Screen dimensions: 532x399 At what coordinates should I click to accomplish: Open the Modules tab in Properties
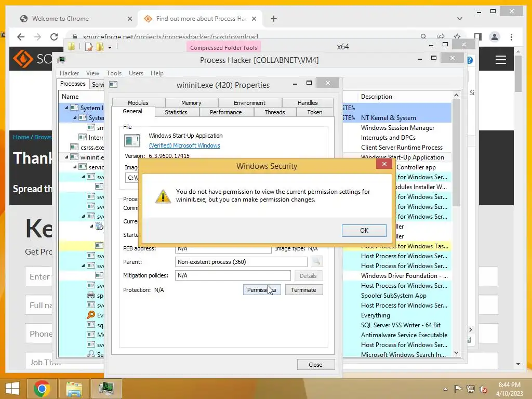[x=138, y=102]
